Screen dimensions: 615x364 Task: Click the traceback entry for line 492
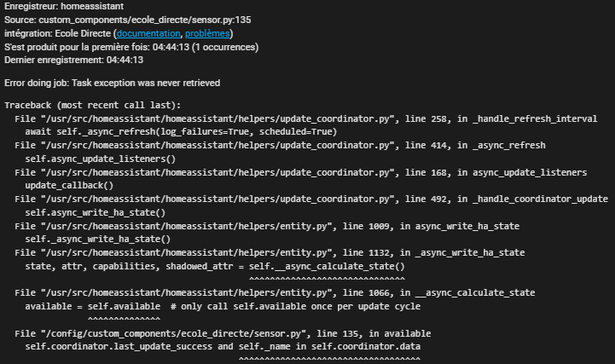pos(311,199)
